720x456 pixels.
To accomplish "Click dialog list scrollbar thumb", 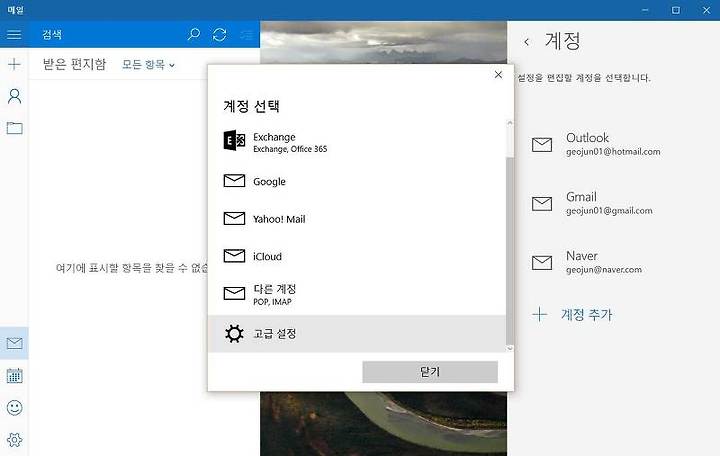I will click(x=509, y=250).
